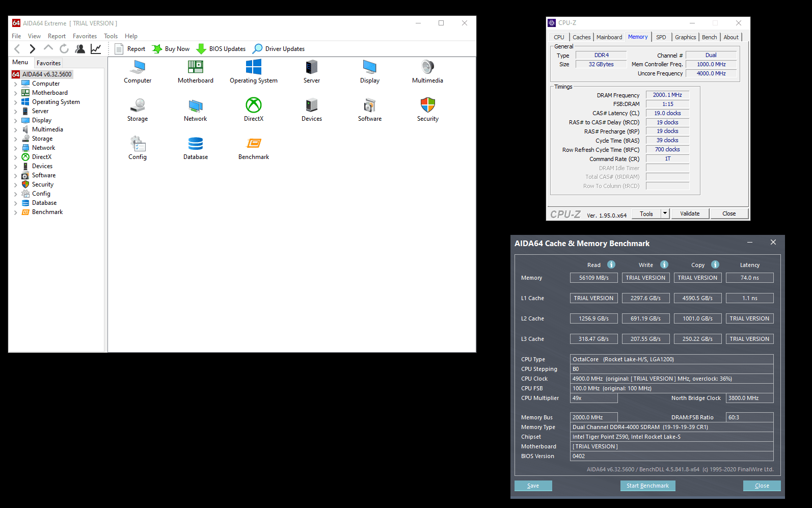Switch to the Mainboard tab in CPU-Z
This screenshot has width=812, height=508.
tap(609, 37)
